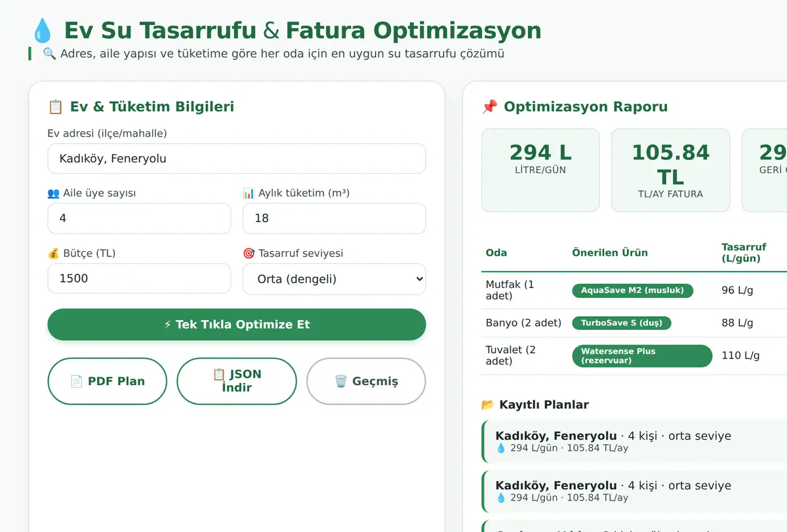Click the water drop icon in first saved plan
Viewport: 787px width, 532px height.
click(501, 448)
